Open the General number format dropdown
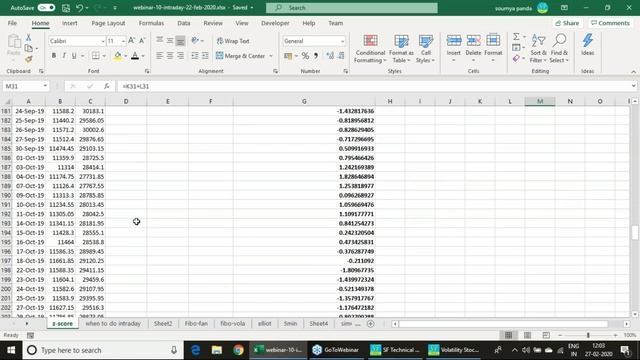This screenshot has height=360, width=640. [342, 41]
